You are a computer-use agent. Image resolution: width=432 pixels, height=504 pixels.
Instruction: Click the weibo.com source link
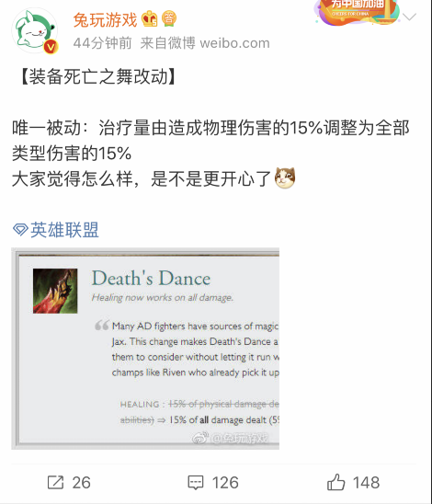point(234,43)
